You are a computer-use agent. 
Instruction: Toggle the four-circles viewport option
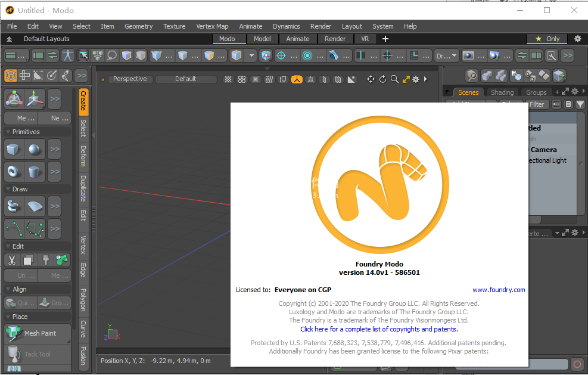pyautogui.click(x=242, y=79)
